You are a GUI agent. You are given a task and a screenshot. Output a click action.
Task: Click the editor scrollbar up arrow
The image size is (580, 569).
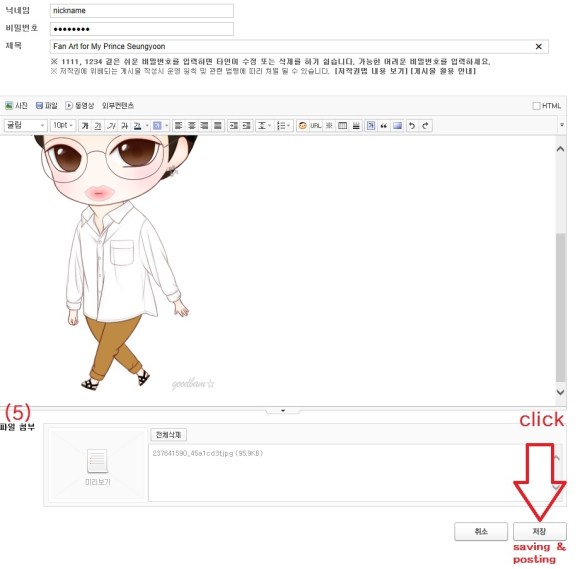click(560, 149)
